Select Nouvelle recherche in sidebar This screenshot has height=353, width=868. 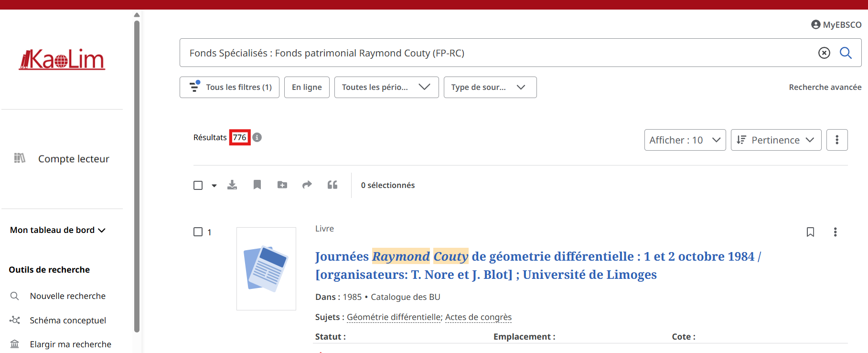click(x=67, y=296)
